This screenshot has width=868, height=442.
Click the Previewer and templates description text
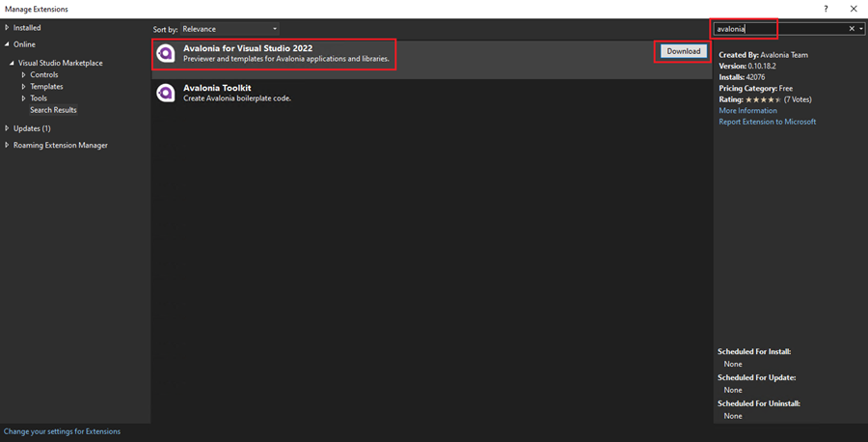[286, 59]
